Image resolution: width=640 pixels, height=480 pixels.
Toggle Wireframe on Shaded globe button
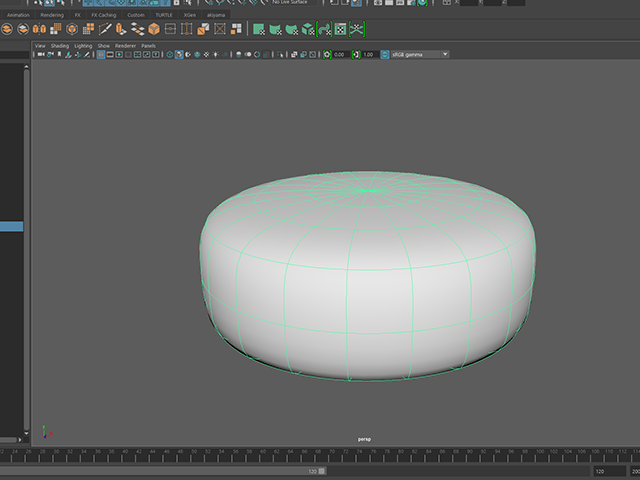(x=197, y=54)
